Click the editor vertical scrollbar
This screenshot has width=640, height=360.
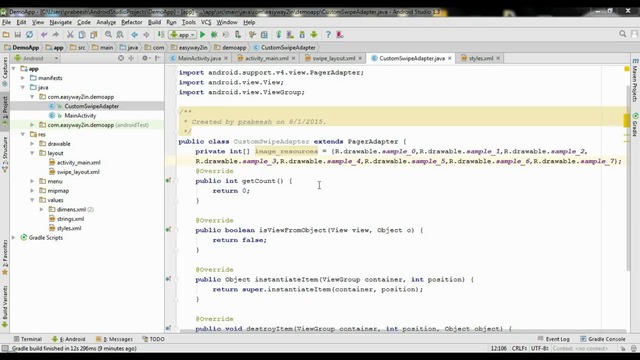tap(628, 178)
